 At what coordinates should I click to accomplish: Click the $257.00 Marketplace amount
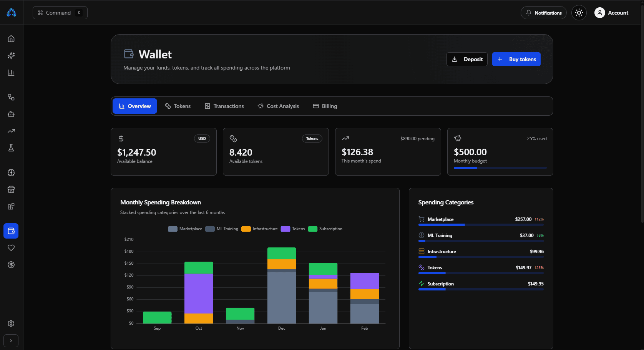pyautogui.click(x=523, y=219)
